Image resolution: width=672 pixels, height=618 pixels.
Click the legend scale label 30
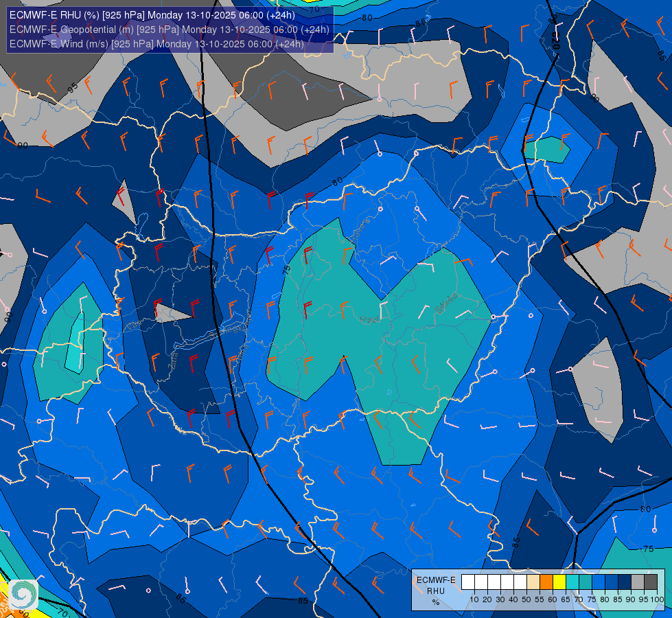500,600
